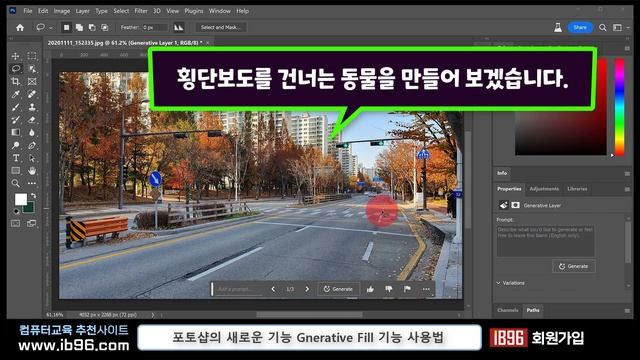Click the Select and Mask button

click(x=220, y=27)
